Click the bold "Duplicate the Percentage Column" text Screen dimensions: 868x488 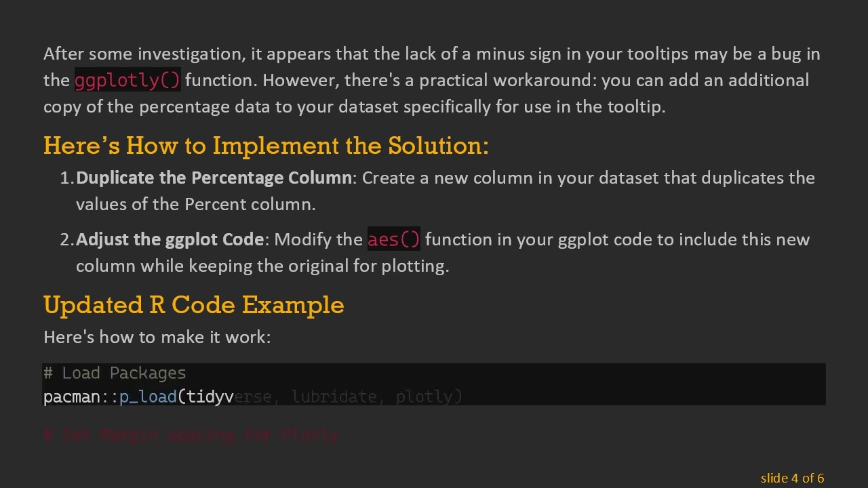coord(214,178)
